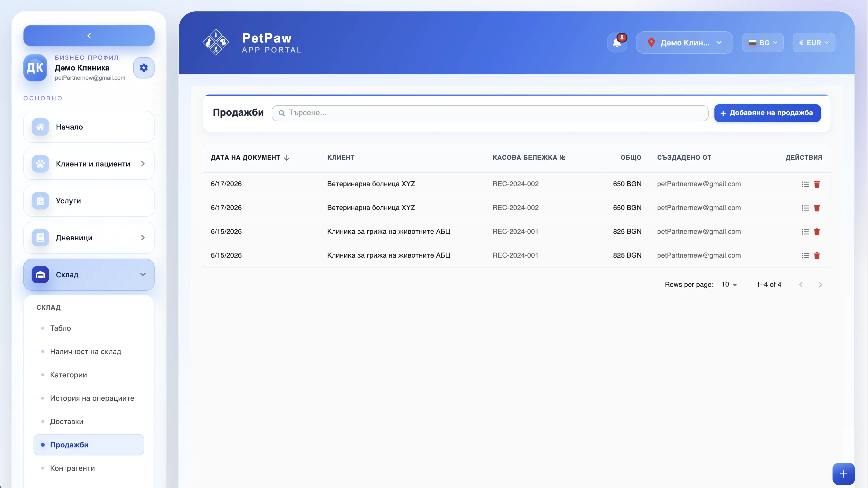Sort by Клиент column header

(341, 157)
